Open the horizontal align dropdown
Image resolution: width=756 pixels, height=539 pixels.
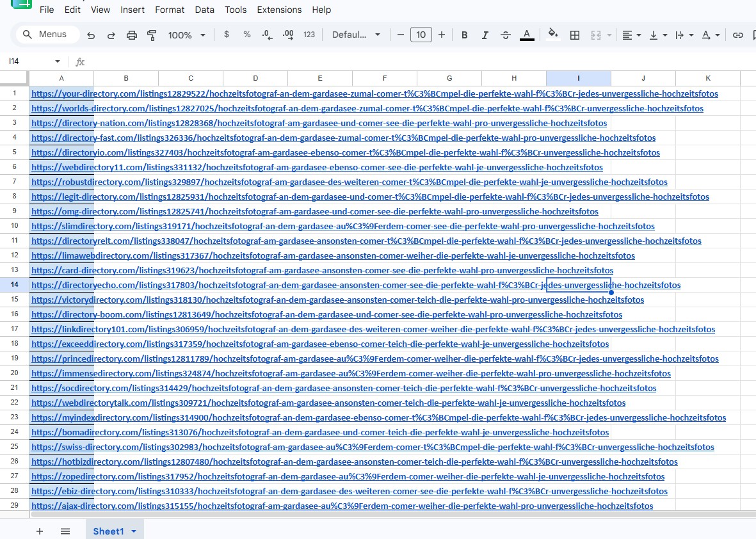[631, 35]
